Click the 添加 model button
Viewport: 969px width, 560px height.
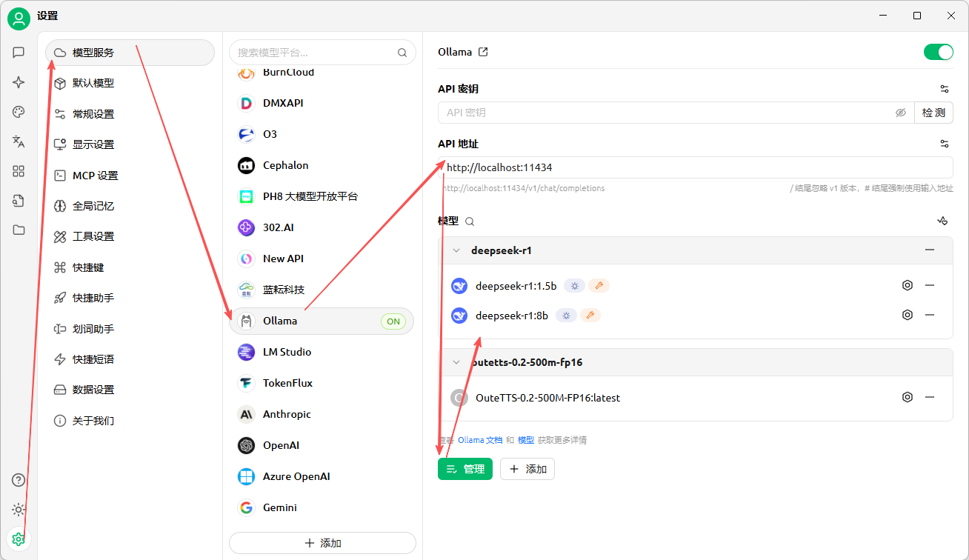pos(527,469)
